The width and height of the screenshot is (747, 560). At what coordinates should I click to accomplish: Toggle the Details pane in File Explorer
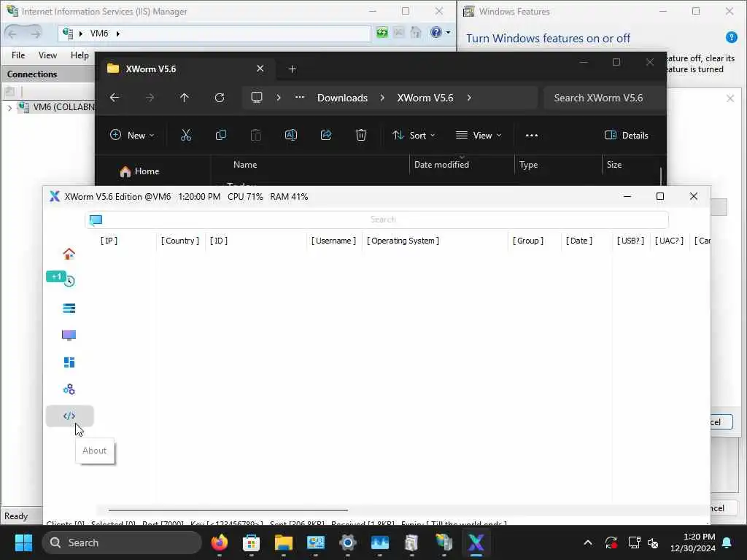pyautogui.click(x=627, y=135)
